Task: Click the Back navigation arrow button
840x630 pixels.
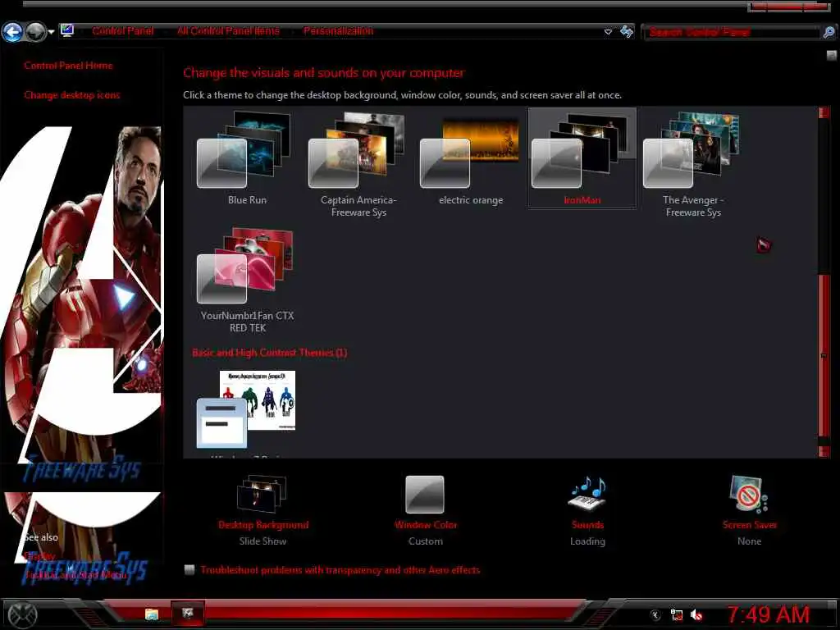Action: coord(11,32)
